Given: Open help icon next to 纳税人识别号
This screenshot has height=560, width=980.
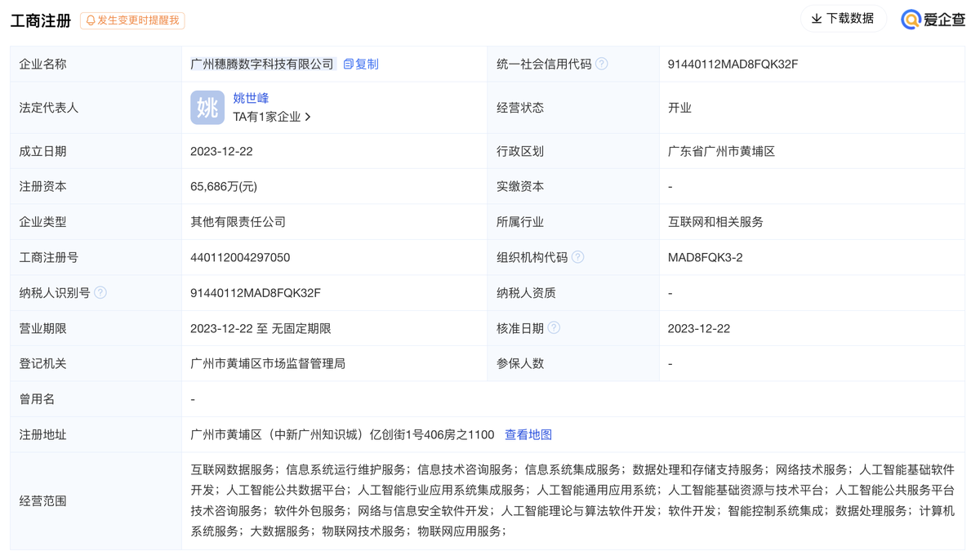Looking at the screenshot, I should click(98, 291).
